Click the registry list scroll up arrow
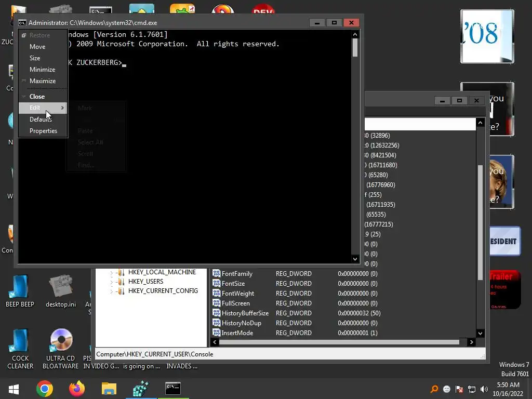This screenshot has height=399, width=532. pos(480,123)
